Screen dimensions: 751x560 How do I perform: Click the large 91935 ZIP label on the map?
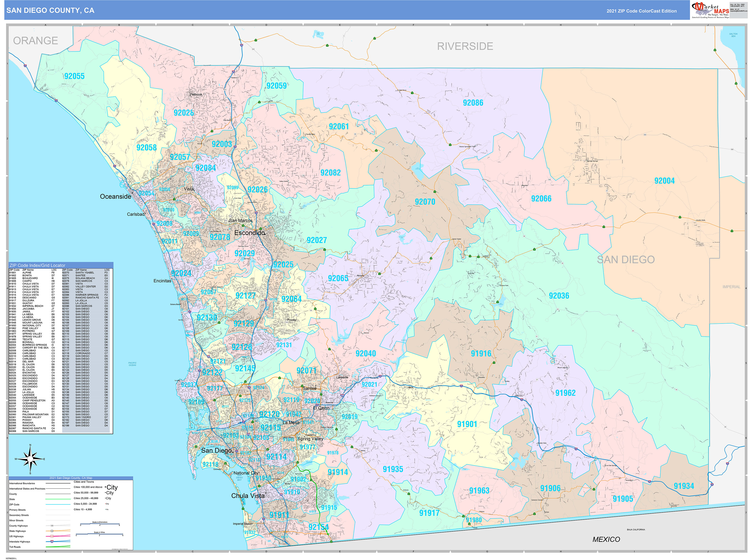[393, 469]
